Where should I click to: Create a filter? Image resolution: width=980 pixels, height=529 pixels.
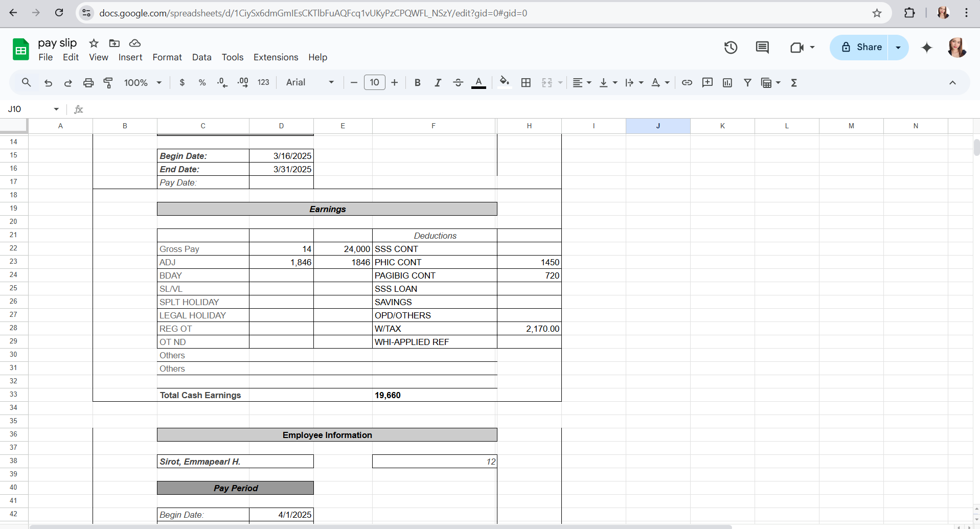[x=747, y=82]
